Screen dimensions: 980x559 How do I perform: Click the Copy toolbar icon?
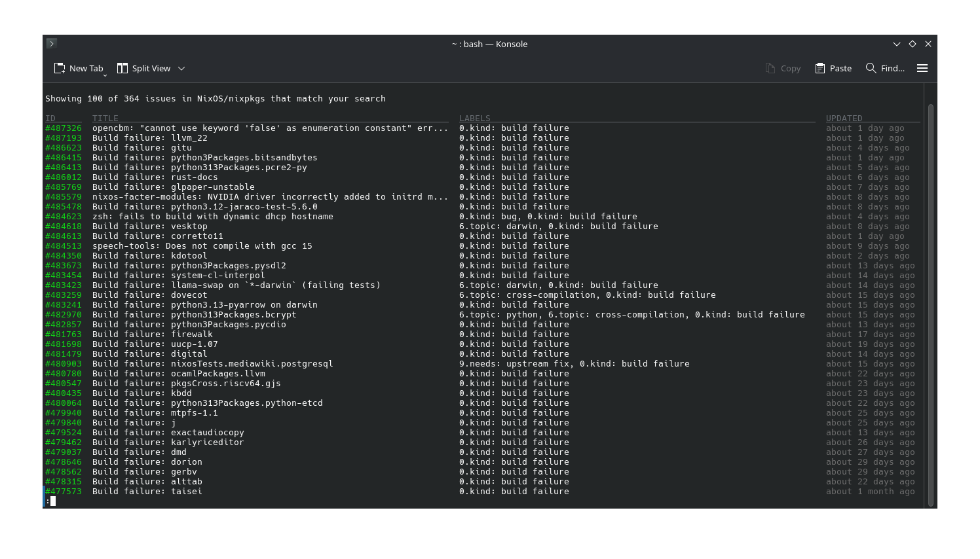point(770,68)
